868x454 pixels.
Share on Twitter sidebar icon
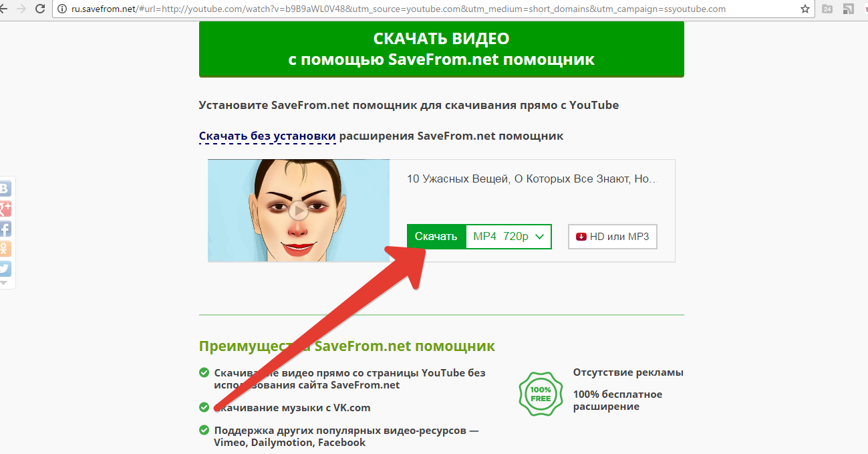pyautogui.click(x=5, y=269)
